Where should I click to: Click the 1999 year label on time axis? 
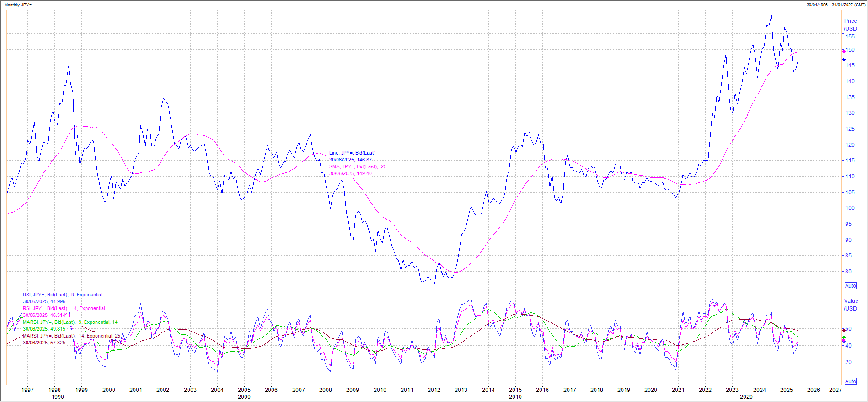(81, 390)
